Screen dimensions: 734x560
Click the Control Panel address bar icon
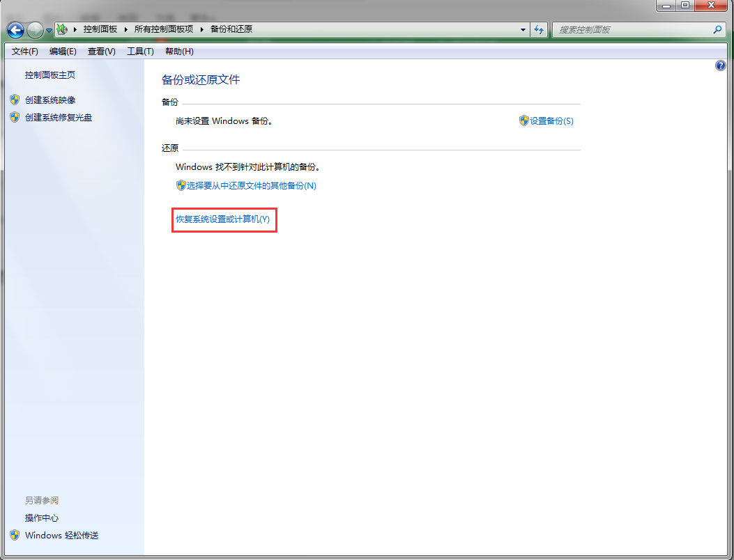[x=62, y=29]
